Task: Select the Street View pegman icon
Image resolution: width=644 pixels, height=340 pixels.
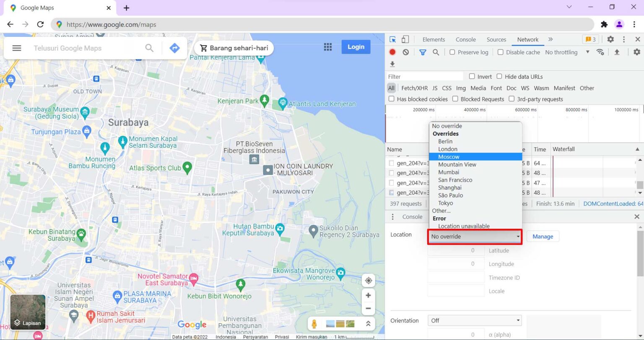Action: coord(314,324)
